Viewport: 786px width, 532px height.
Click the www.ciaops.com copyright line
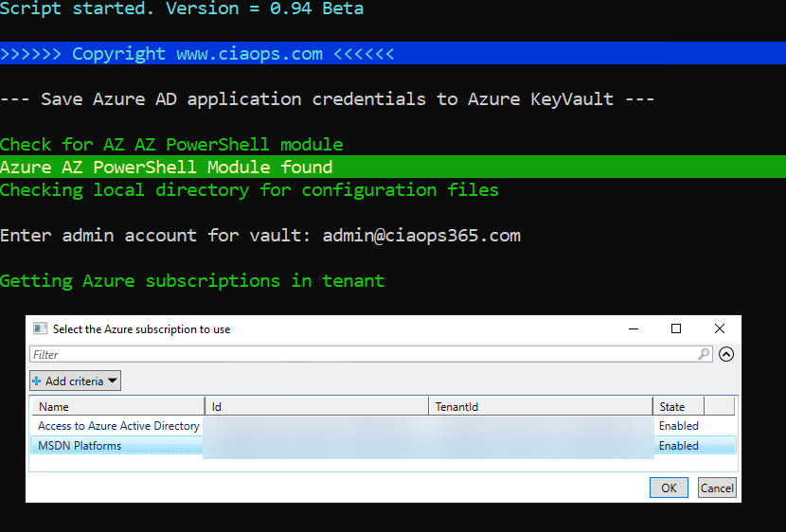tap(197, 54)
